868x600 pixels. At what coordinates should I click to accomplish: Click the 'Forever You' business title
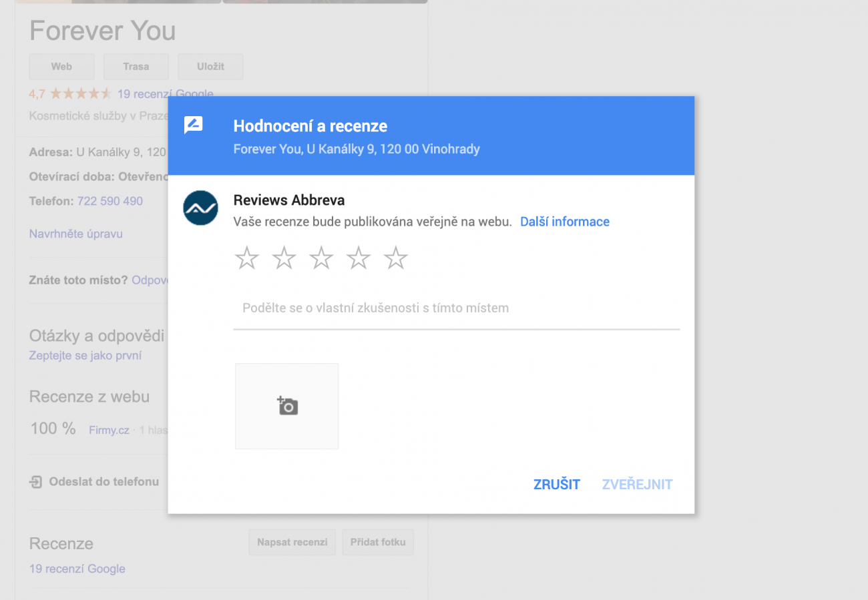[x=103, y=31]
